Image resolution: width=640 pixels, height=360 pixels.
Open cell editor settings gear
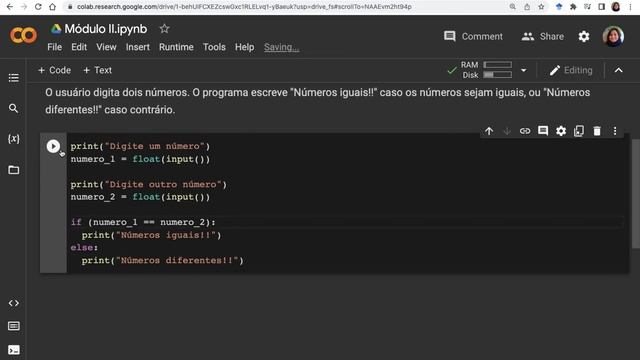point(561,131)
